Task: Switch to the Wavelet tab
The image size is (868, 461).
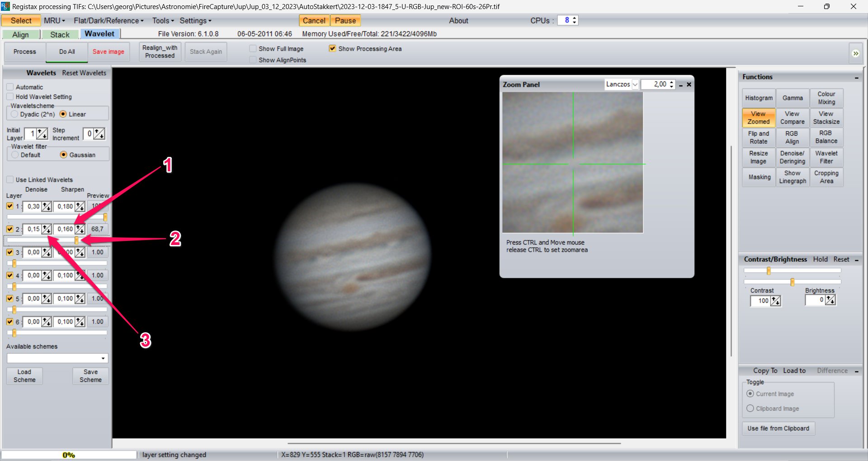Action: pos(99,34)
